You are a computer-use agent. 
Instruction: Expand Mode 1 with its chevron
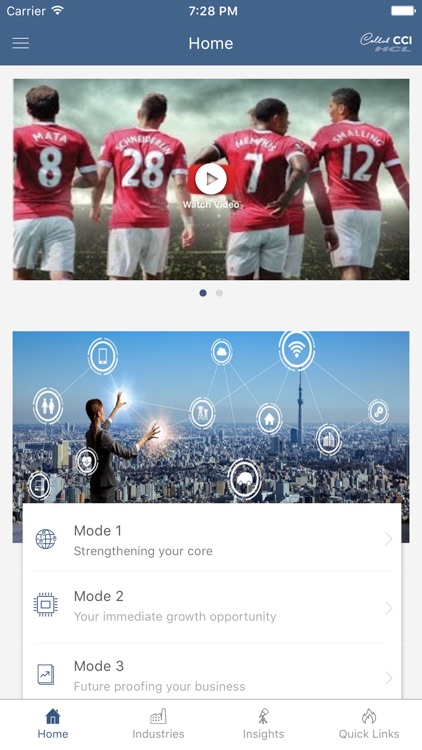pos(389,540)
